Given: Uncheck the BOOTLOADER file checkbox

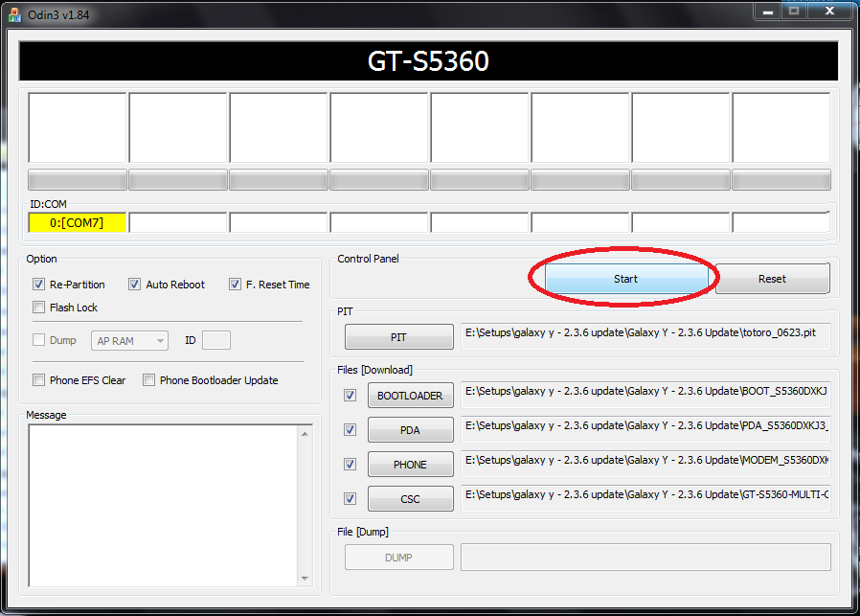Looking at the screenshot, I should 350,396.
